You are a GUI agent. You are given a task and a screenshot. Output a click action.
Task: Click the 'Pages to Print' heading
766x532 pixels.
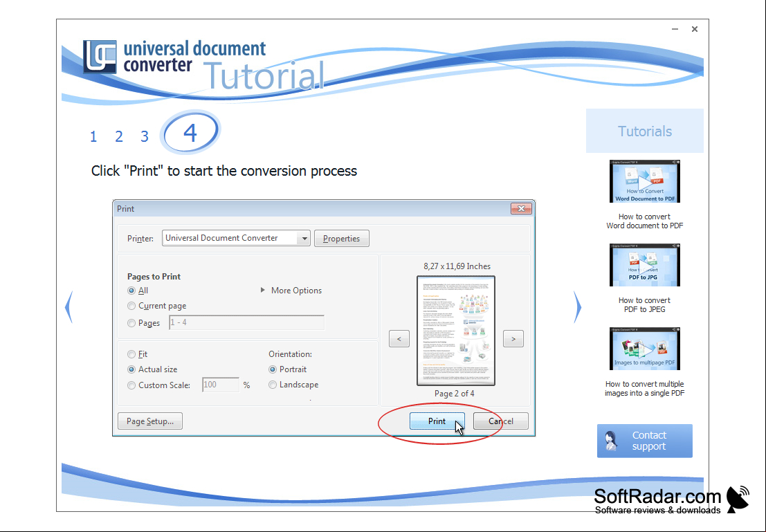[154, 277]
